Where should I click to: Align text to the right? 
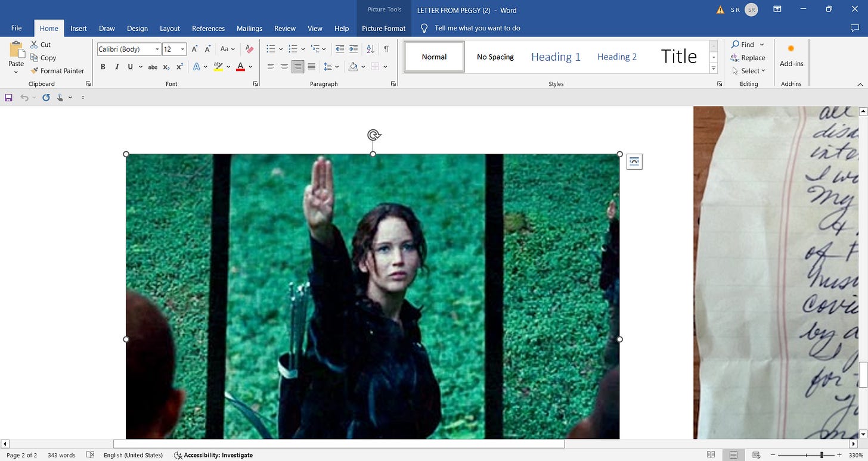click(x=297, y=67)
